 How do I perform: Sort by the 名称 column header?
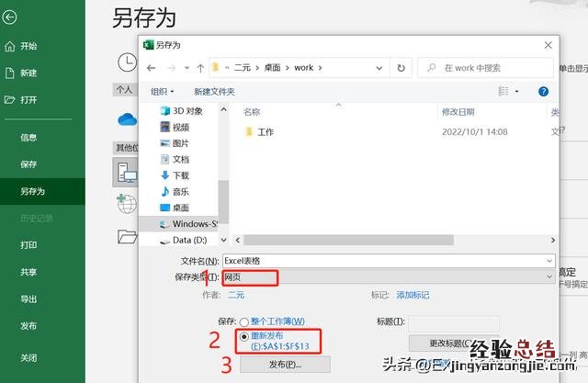click(252, 112)
